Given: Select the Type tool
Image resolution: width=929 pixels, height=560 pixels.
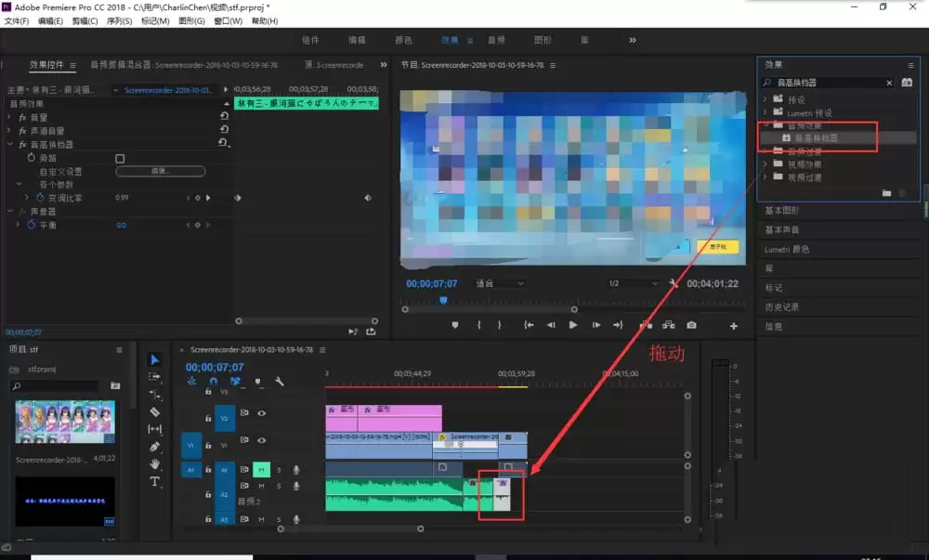Looking at the screenshot, I should pos(154,481).
